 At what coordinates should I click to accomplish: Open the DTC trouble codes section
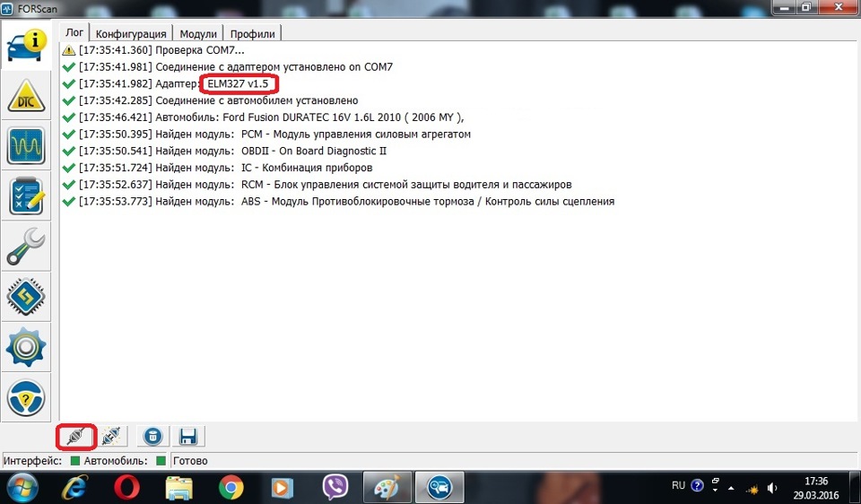pos(26,96)
